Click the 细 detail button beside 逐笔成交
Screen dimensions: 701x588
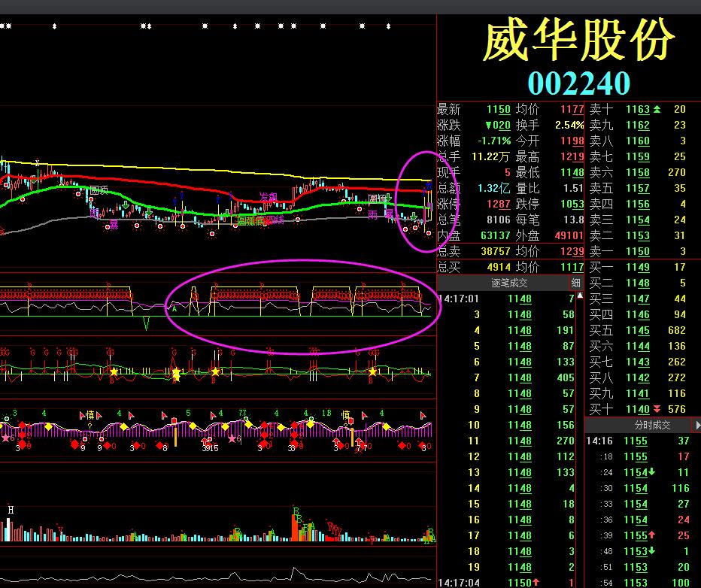click(x=576, y=283)
